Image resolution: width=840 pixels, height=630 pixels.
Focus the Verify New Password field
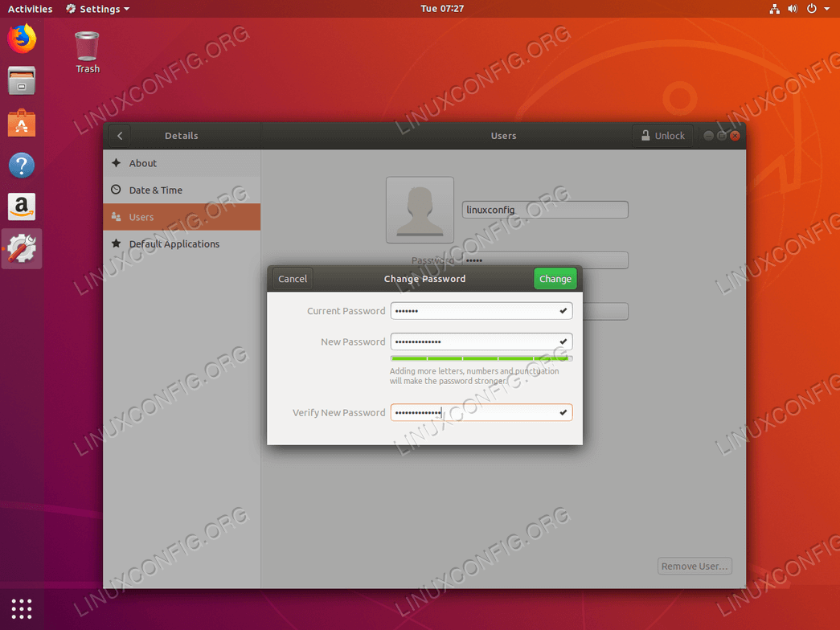481,412
